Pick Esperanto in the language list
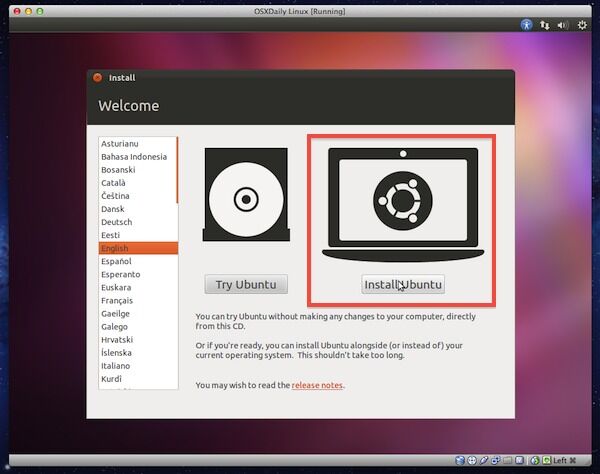The image size is (600, 474). pyautogui.click(x=138, y=274)
